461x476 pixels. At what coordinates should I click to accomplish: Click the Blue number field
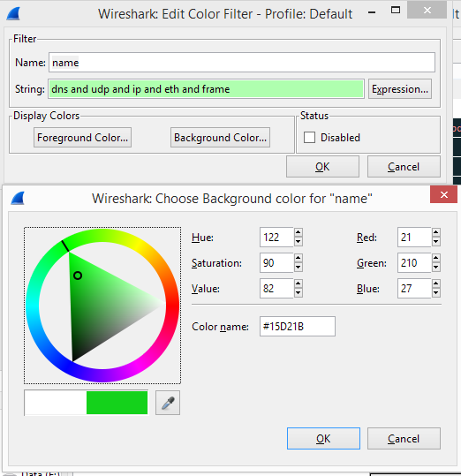(414, 288)
